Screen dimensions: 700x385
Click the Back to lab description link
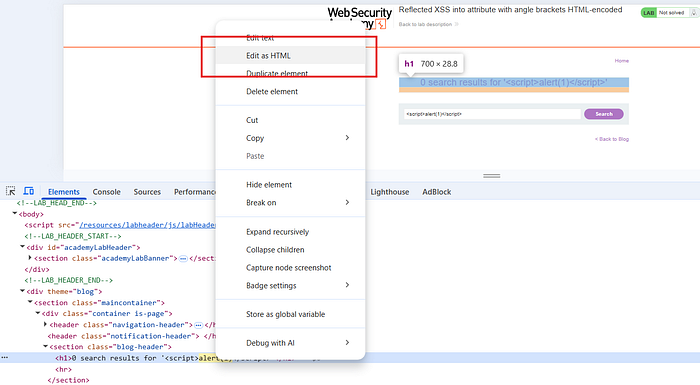click(x=428, y=24)
